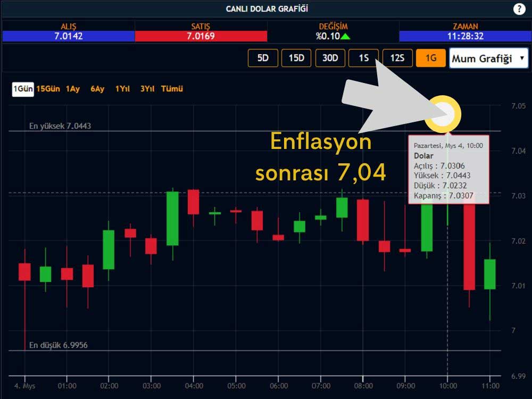The height and width of the screenshot is (399, 532).
Task: Select the 15D interval button
Action: (296, 58)
